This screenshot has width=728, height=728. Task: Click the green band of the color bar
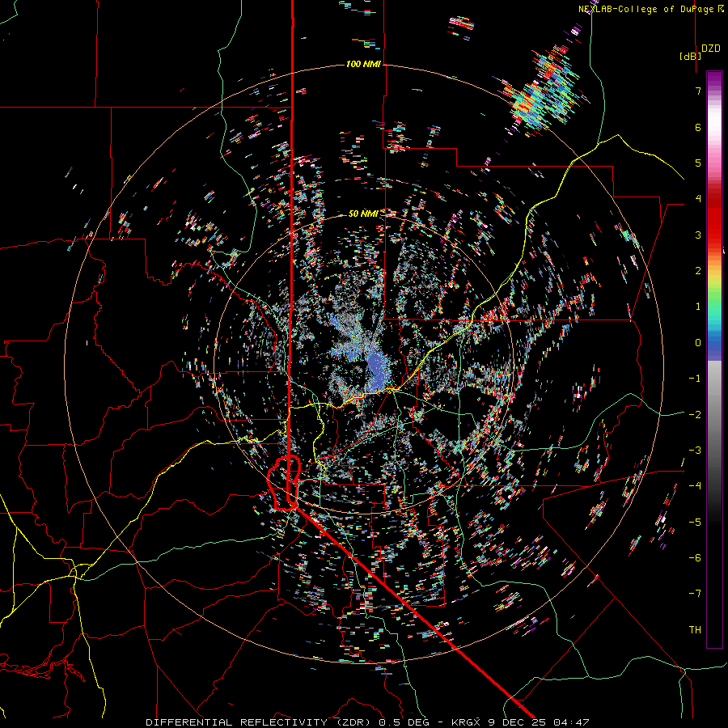(714, 299)
